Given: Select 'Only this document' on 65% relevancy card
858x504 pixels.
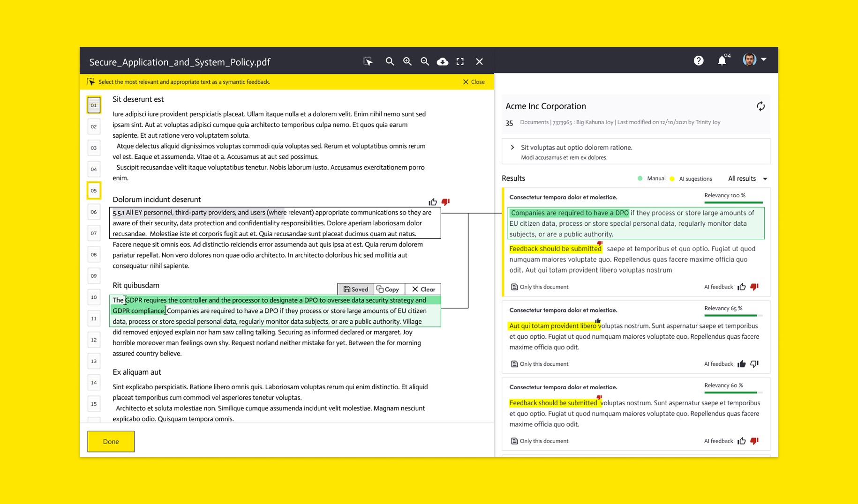Looking at the screenshot, I should [x=540, y=364].
